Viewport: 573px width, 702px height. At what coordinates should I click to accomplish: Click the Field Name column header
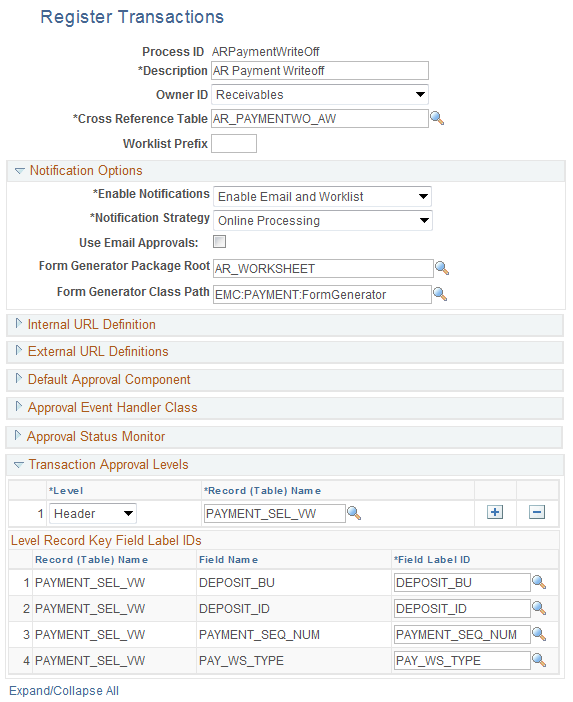[x=228, y=560]
